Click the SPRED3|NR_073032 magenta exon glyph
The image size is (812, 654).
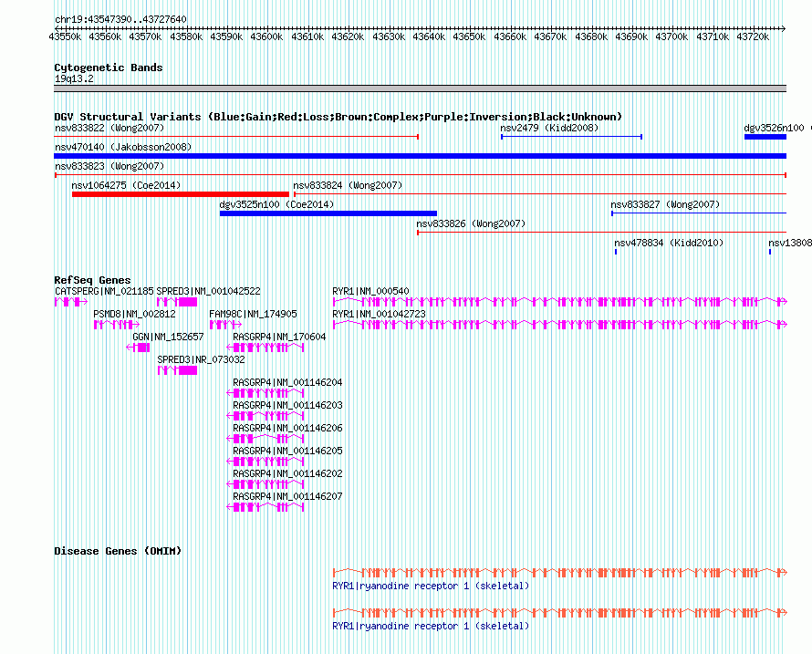(x=177, y=370)
